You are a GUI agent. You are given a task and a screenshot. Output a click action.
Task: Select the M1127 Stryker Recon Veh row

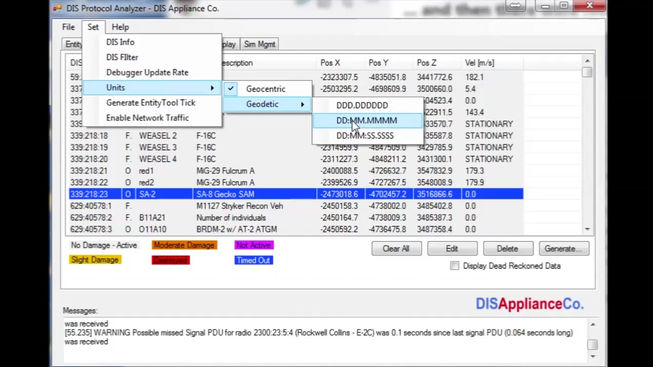(x=296, y=206)
